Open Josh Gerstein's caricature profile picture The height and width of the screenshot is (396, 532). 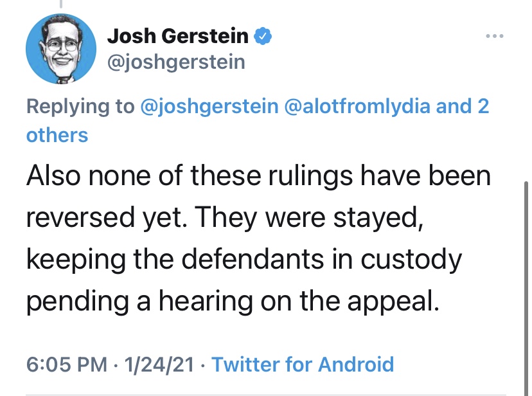(56, 50)
